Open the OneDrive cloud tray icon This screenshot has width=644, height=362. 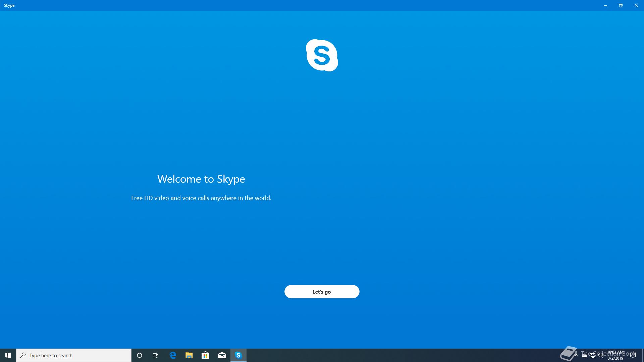pyautogui.click(x=585, y=355)
